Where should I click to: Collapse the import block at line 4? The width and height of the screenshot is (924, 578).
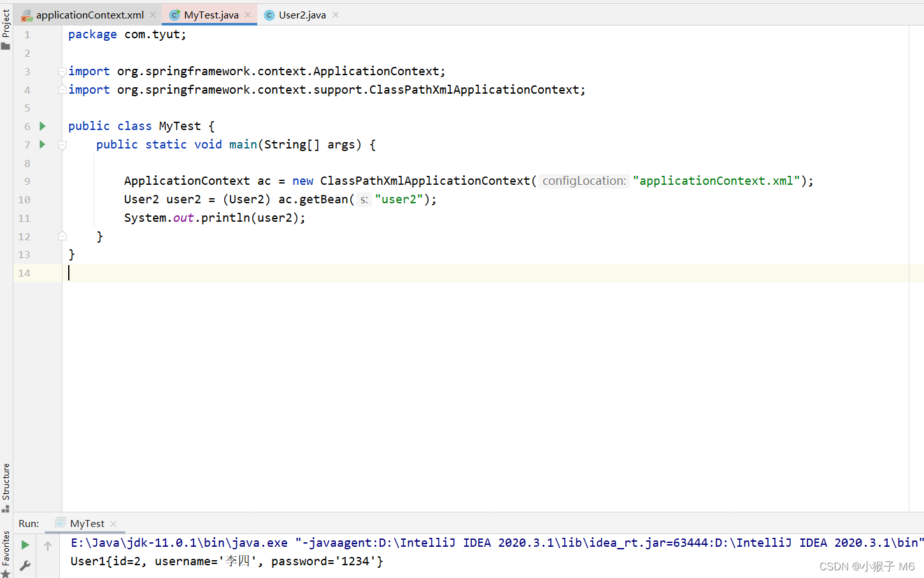[62, 90]
